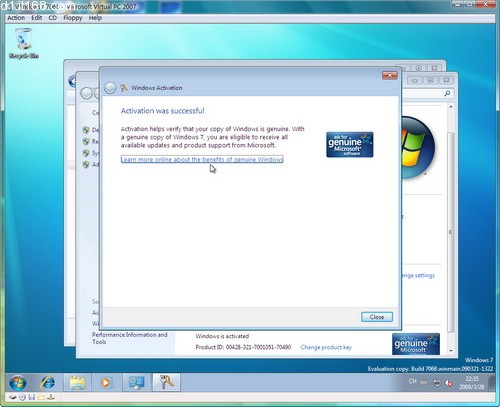
Task: Click the back arrow in the Windows Activation dialog
Action: pos(110,88)
